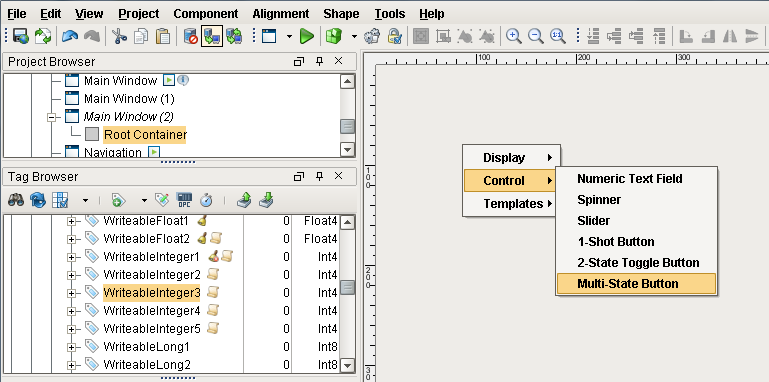Undo the last action with blue arrow
The height and width of the screenshot is (382, 769).
click(70, 36)
